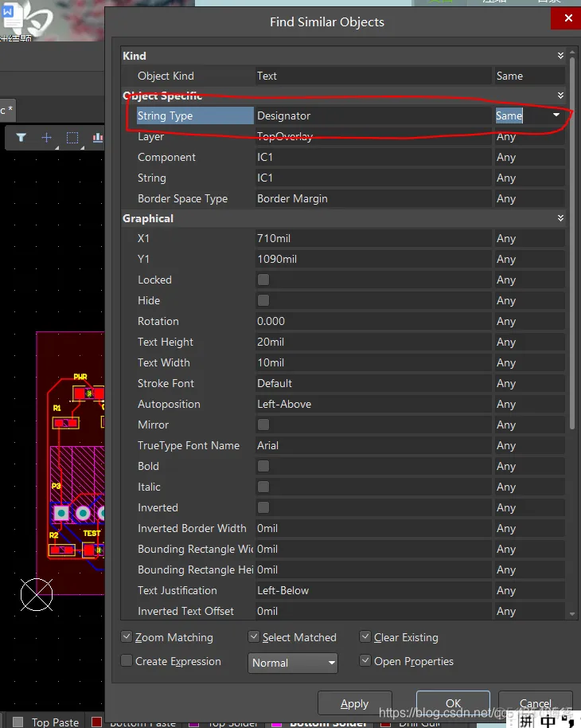581x728 pixels.
Task: Uncheck Select Matched option
Action: (253, 636)
